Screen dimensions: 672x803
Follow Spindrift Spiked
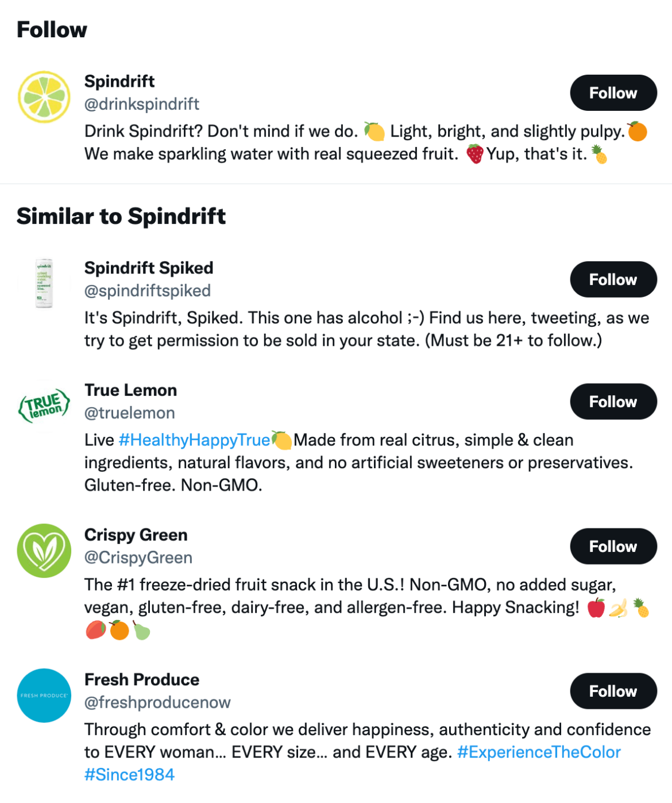613,279
